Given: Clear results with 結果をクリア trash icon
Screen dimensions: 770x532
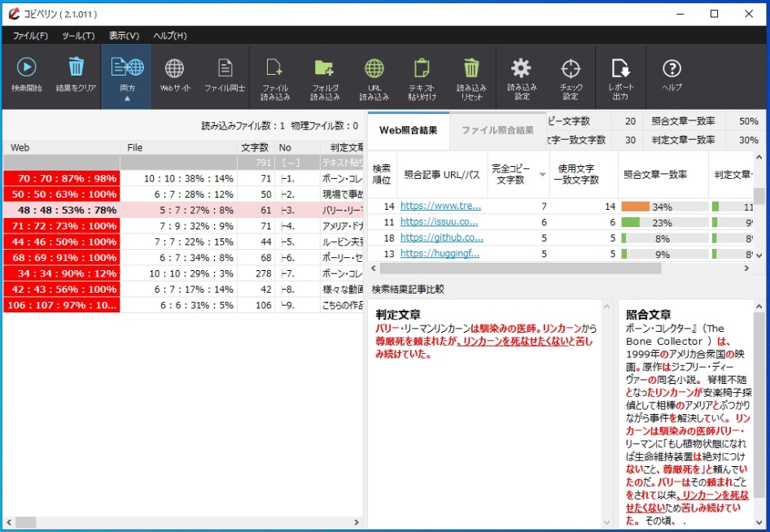Looking at the screenshot, I should 77,67.
